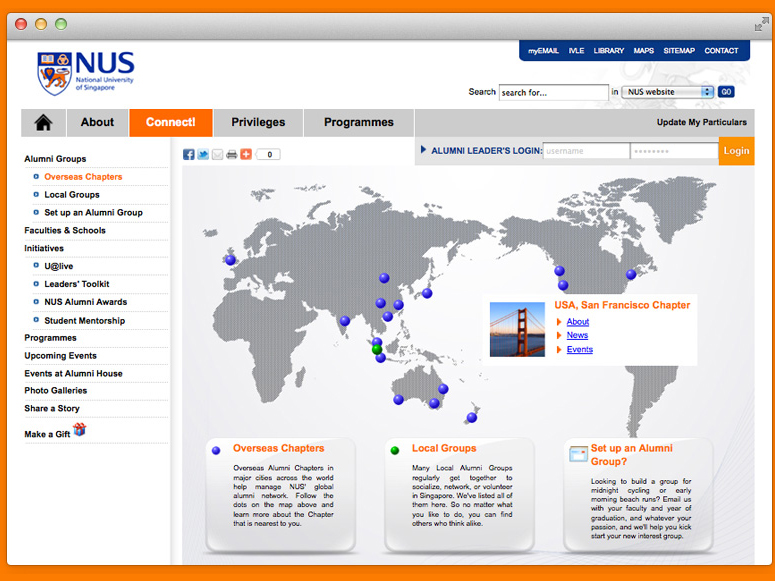Open the search scope NUS website dropdown
This screenshot has width=775, height=581.
click(x=667, y=92)
